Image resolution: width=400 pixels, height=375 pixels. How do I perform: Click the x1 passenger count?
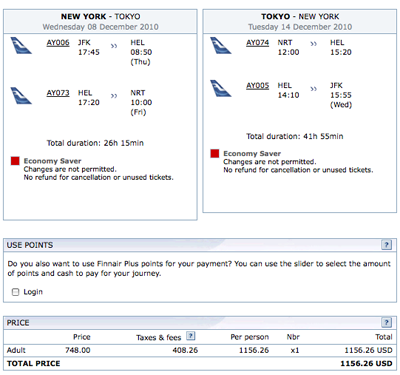pyautogui.click(x=295, y=350)
